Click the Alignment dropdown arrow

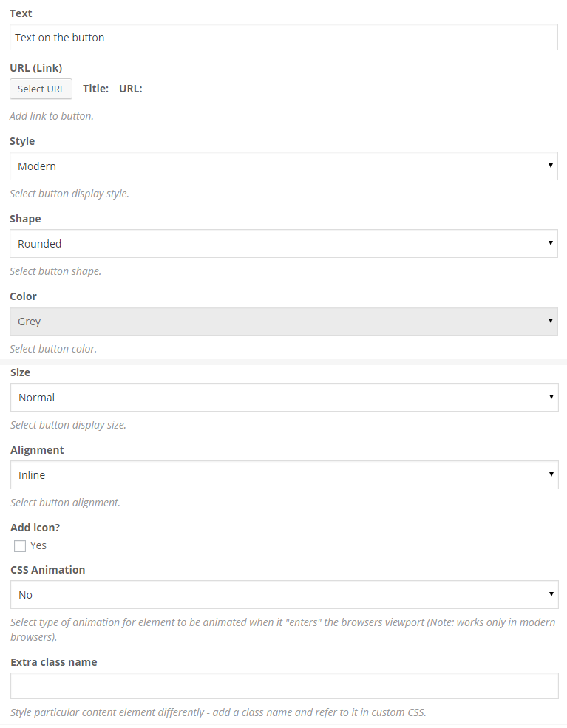click(551, 474)
